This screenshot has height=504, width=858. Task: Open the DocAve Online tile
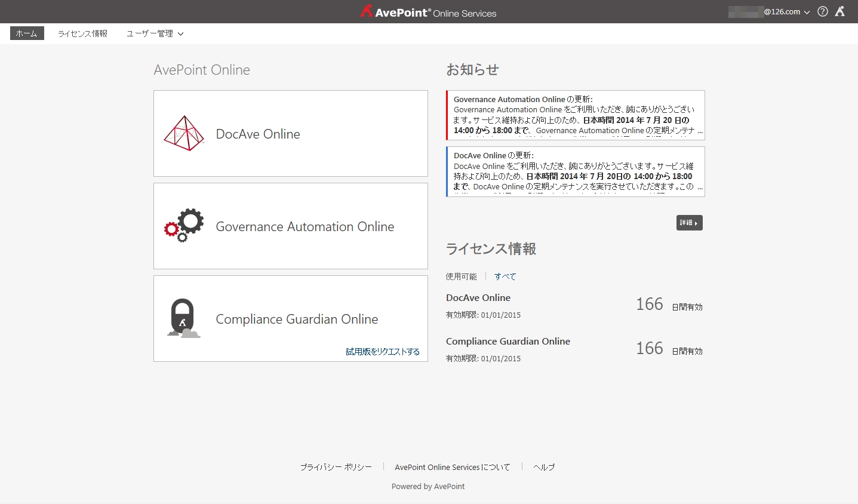pos(291,133)
